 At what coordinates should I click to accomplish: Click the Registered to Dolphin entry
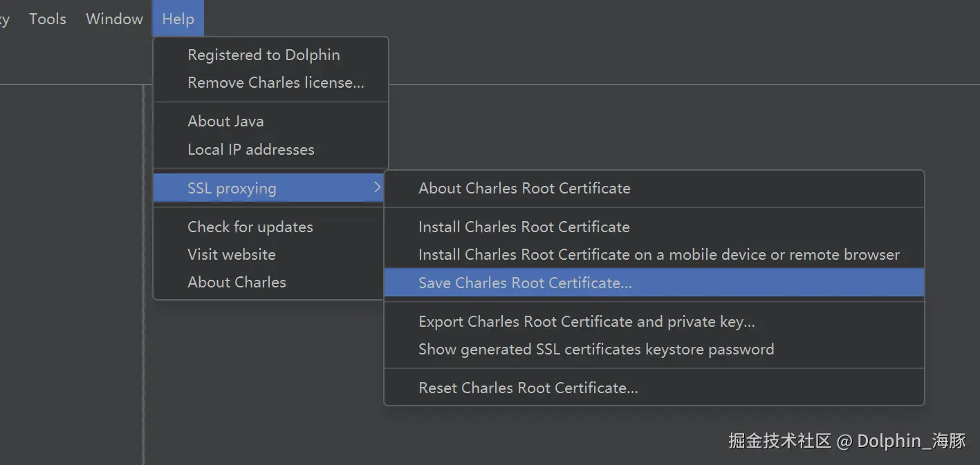tap(270, 55)
